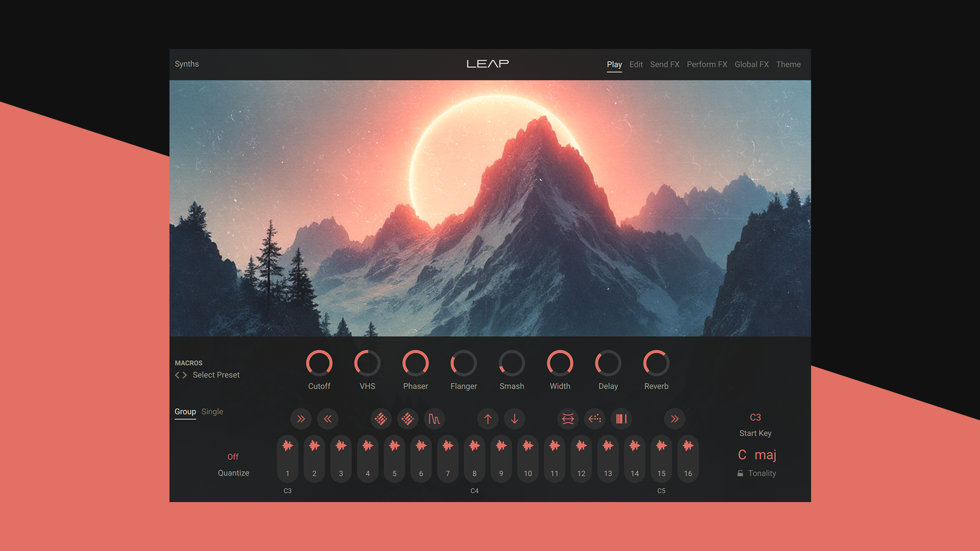This screenshot has width=980, height=551.
Task: Click the Cutoff macro knob
Action: point(319,363)
